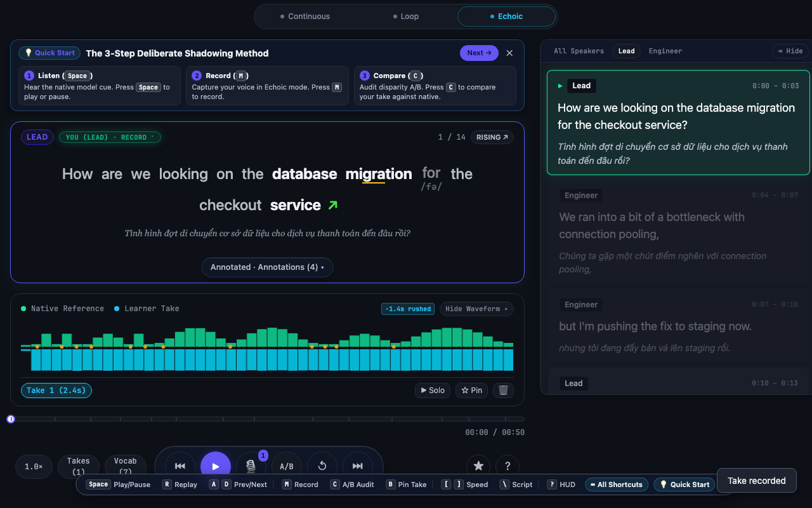Open the Takes (1) list
The width and height of the screenshot is (812, 508).
pyautogui.click(x=79, y=467)
